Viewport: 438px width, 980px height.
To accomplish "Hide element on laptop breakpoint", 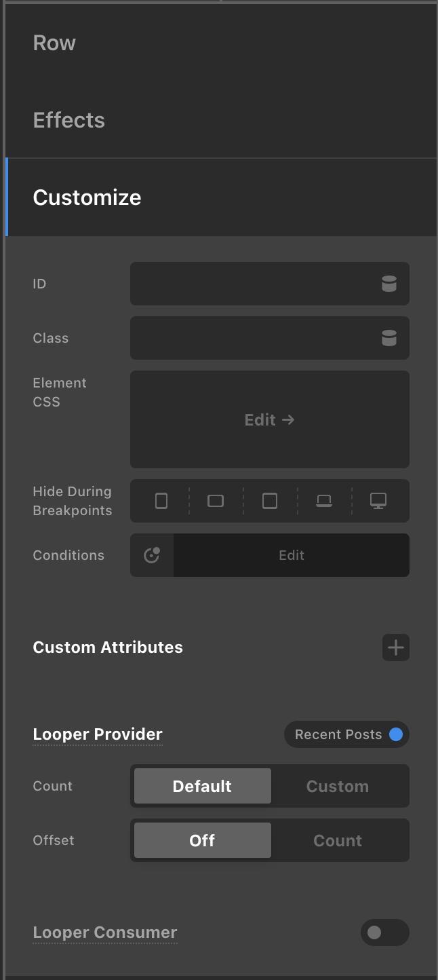I will tap(324, 501).
